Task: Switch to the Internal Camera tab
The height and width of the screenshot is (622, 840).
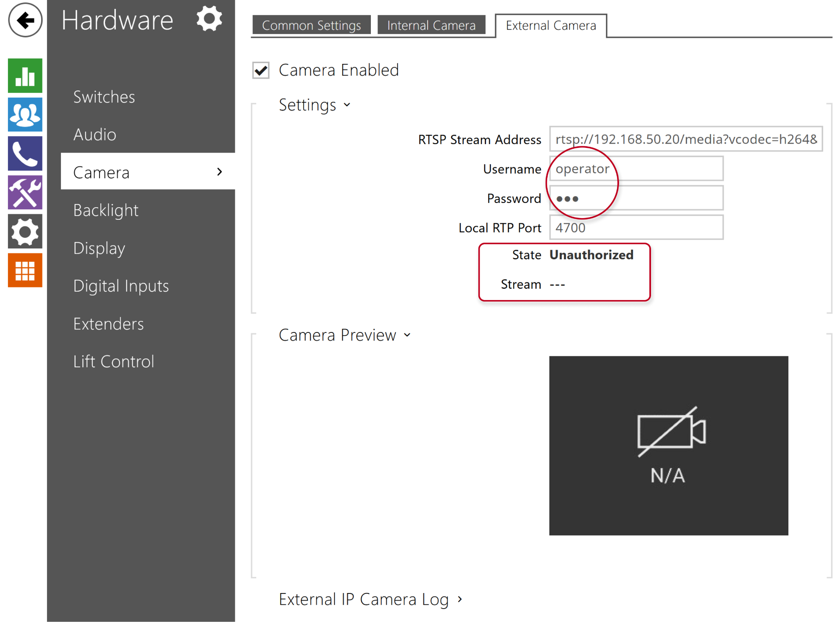Action: coord(431,25)
